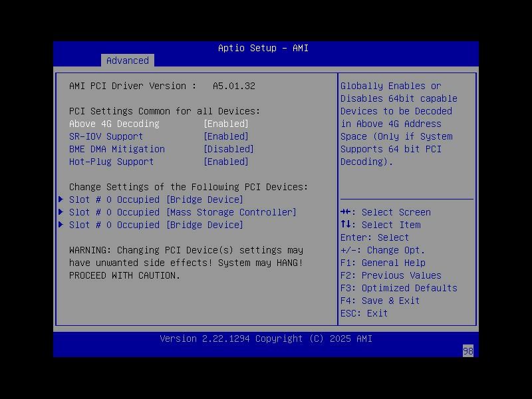
Task: Click the Version 2.22.1294 copyright footer
Action: [266, 338]
